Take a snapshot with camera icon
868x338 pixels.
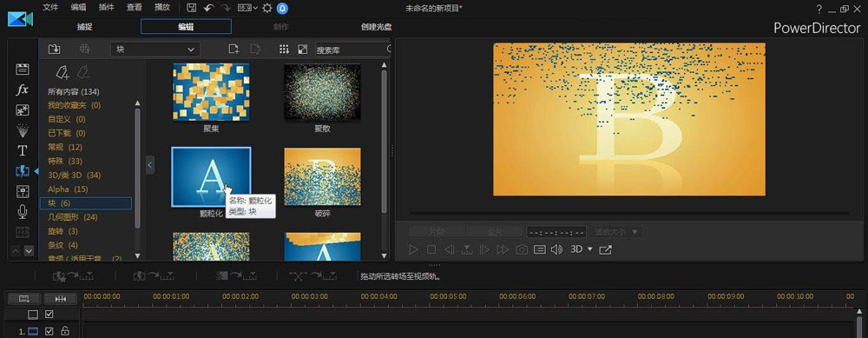[522, 249]
